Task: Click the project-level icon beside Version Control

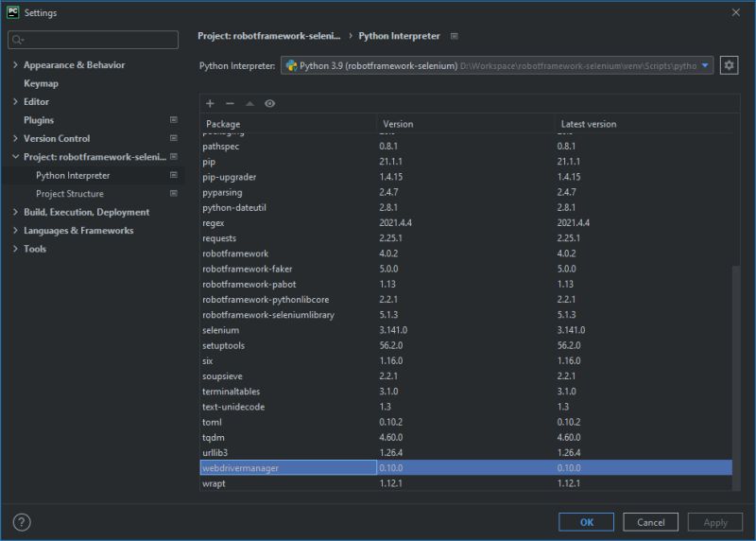Action: click(174, 138)
